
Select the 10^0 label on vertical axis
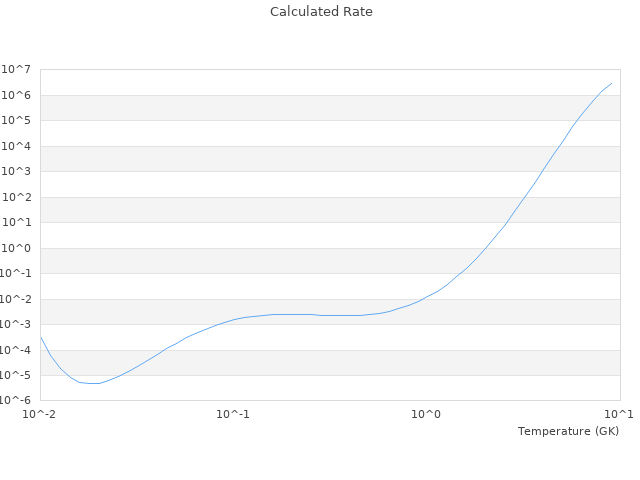[17, 248]
